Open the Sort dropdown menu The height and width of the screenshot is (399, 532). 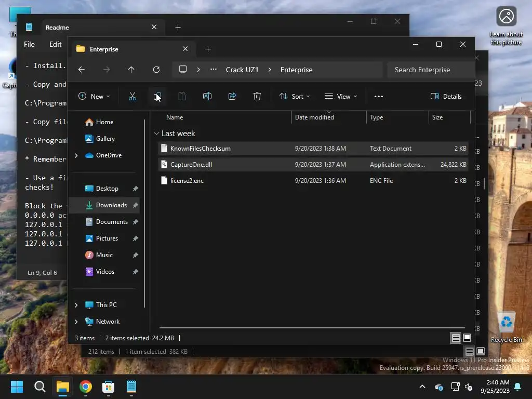295,96
